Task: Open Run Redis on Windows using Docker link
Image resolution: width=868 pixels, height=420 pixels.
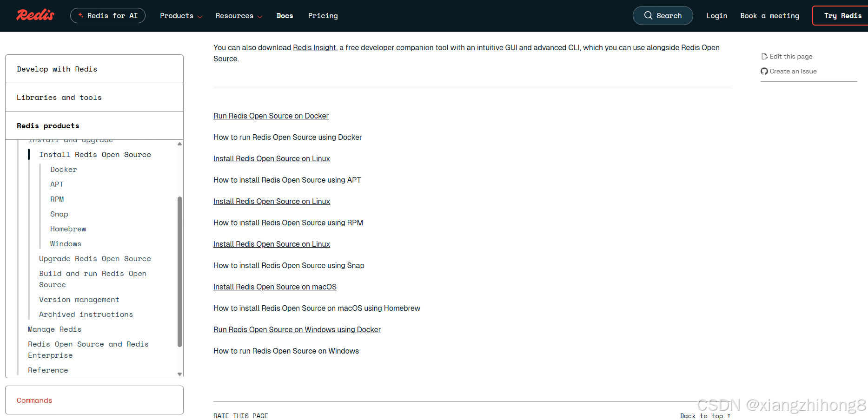Action: coord(297,329)
